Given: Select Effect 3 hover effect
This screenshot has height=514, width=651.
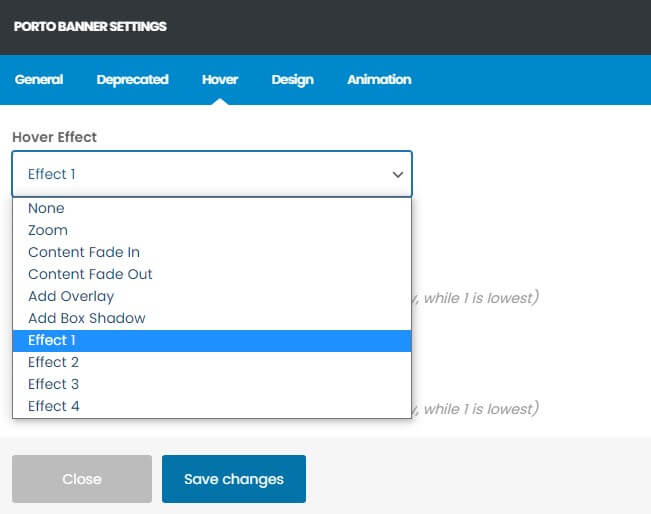Looking at the screenshot, I should (x=53, y=384).
